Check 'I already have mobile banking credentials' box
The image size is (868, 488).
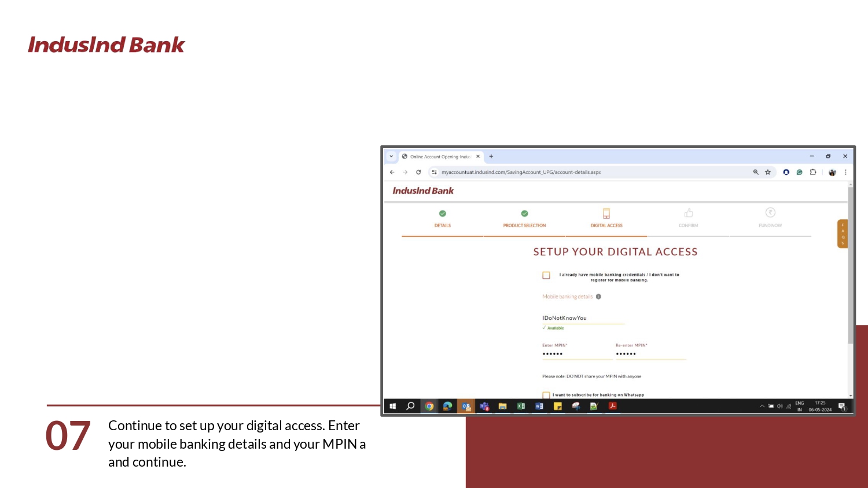tap(546, 275)
